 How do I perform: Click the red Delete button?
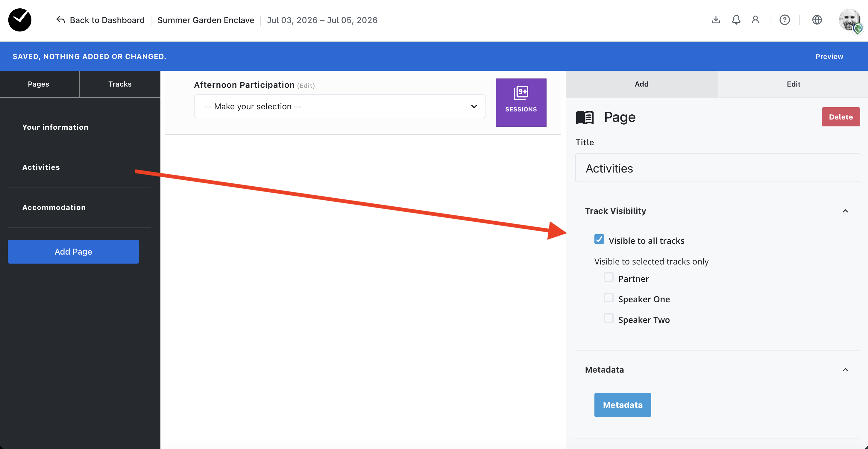[840, 117]
